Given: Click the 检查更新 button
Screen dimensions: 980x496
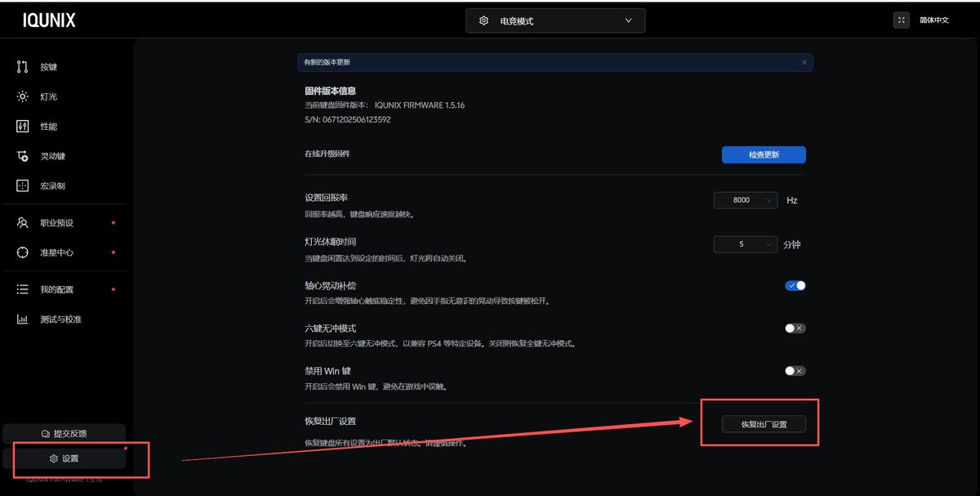Looking at the screenshot, I should [764, 154].
